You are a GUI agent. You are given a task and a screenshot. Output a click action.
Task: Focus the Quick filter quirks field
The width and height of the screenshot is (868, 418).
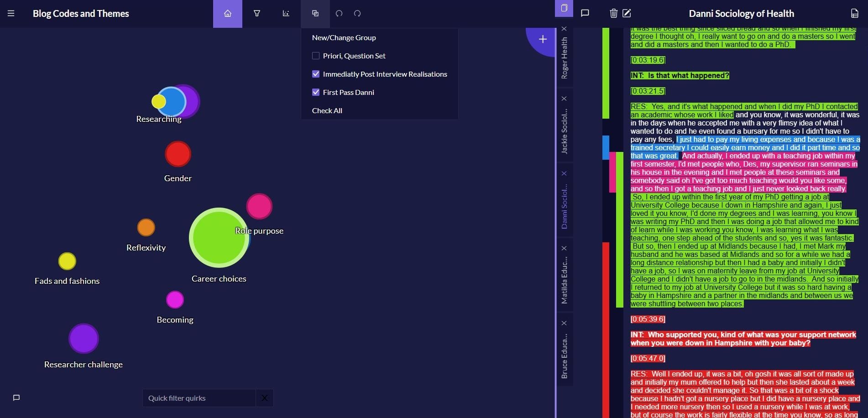tap(199, 398)
